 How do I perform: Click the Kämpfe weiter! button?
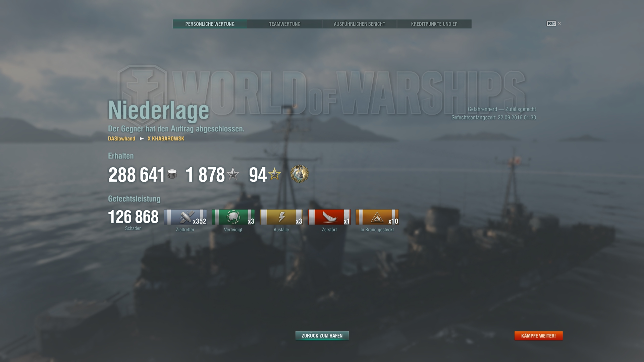tap(538, 336)
